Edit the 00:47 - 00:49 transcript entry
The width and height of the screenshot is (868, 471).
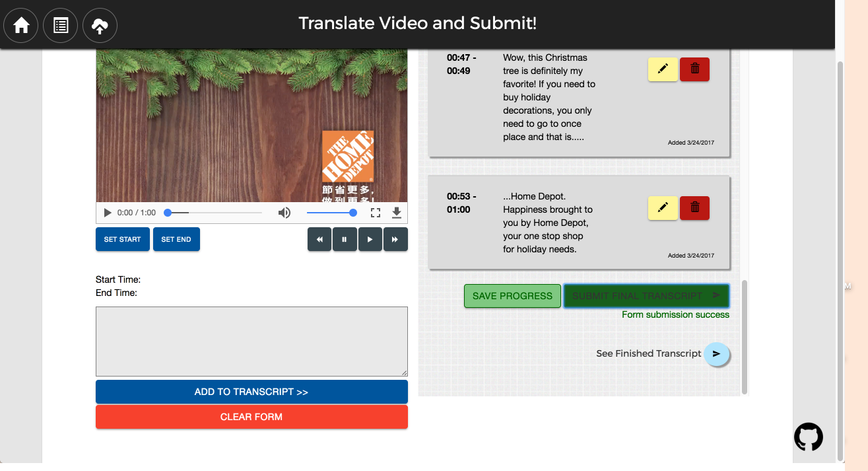coord(663,69)
